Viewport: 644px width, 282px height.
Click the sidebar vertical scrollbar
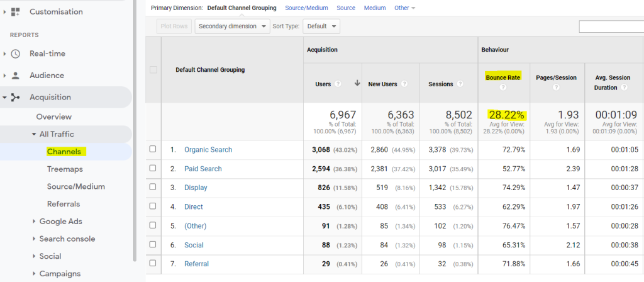[x=135, y=126]
